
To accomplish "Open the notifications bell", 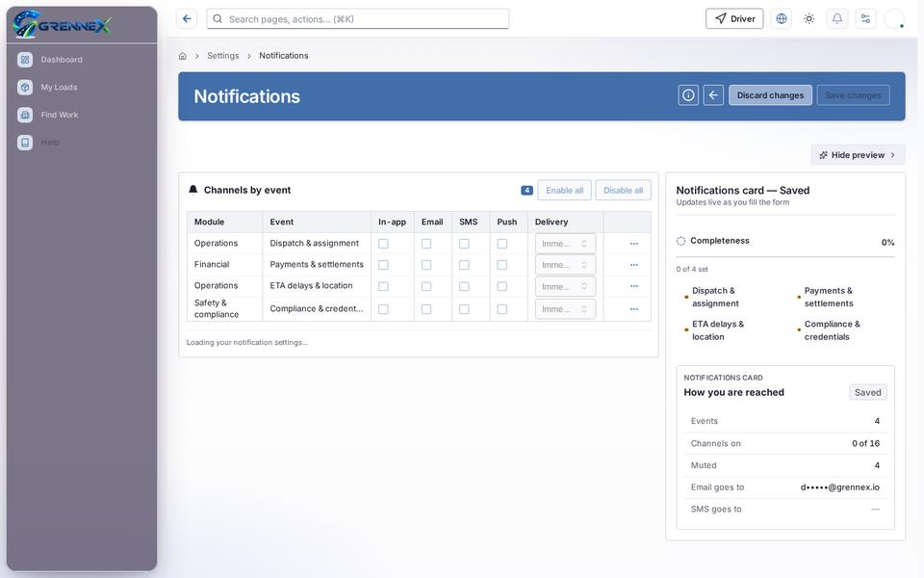I will click(x=836, y=19).
